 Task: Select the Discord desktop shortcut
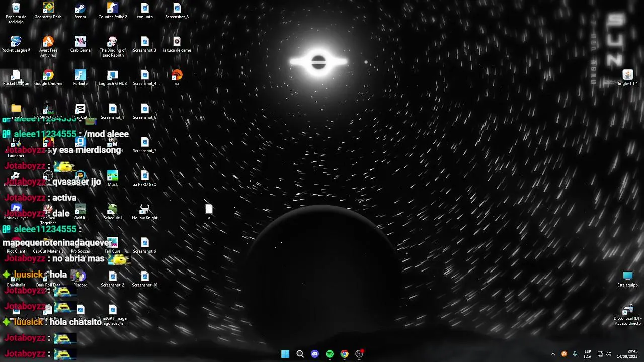coord(80,279)
